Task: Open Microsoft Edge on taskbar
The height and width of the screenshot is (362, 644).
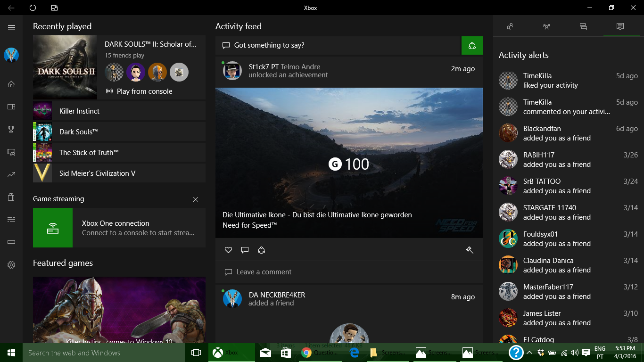Action: pyautogui.click(x=355, y=353)
